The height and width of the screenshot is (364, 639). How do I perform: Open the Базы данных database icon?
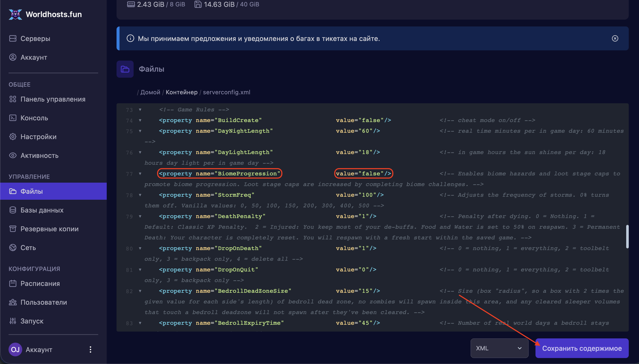coord(13,210)
